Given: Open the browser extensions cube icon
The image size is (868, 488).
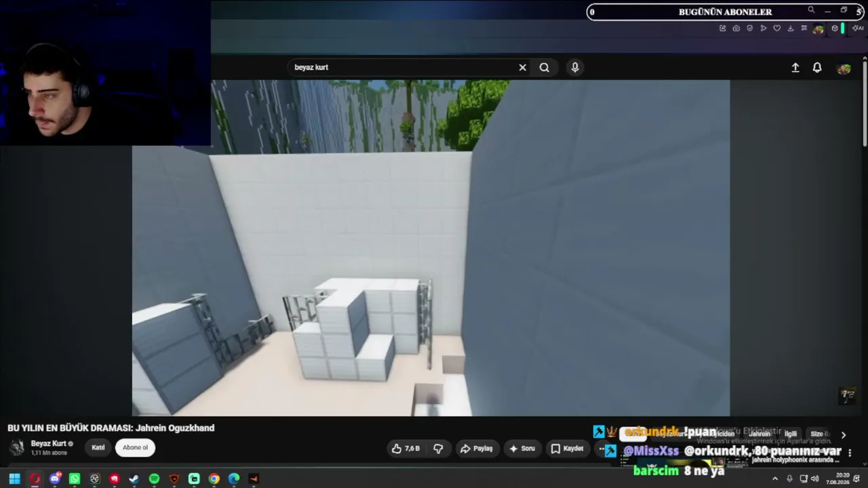Looking at the screenshot, I should 835,28.
